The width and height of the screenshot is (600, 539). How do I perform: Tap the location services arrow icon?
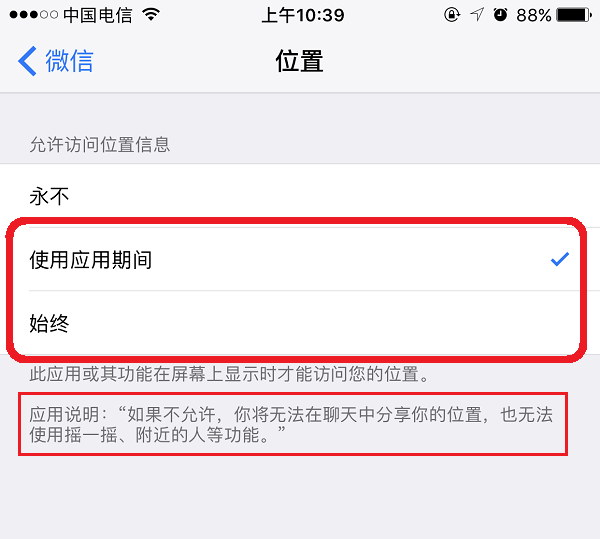[477, 15]
